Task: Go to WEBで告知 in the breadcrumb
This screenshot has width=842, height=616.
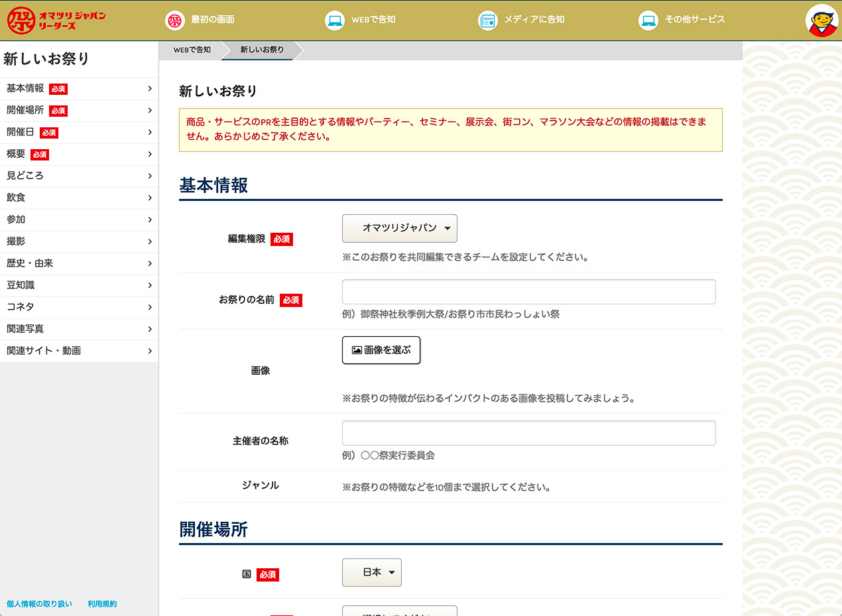Action: pos(192,50)
